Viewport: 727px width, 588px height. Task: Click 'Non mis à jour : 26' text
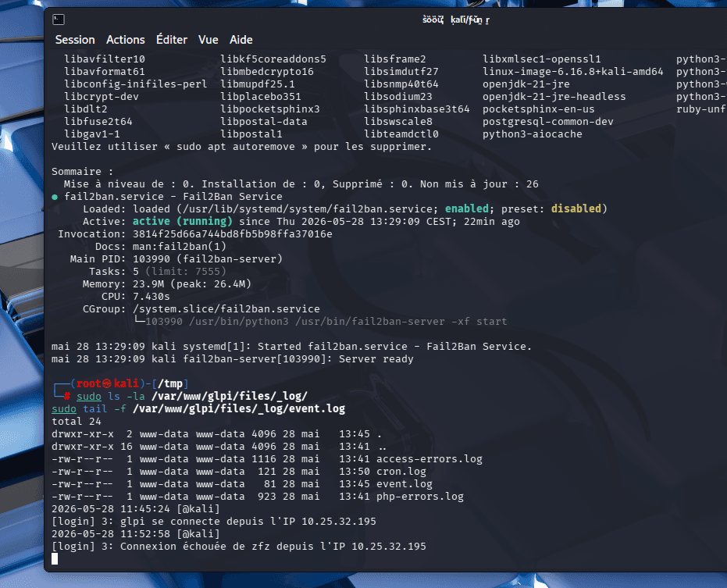click(x=479, y=184)
